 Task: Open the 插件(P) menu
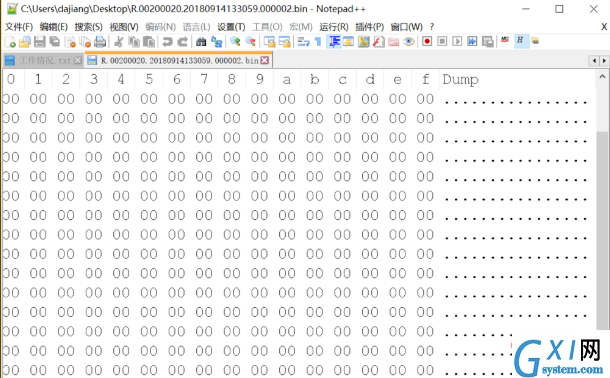370,27
